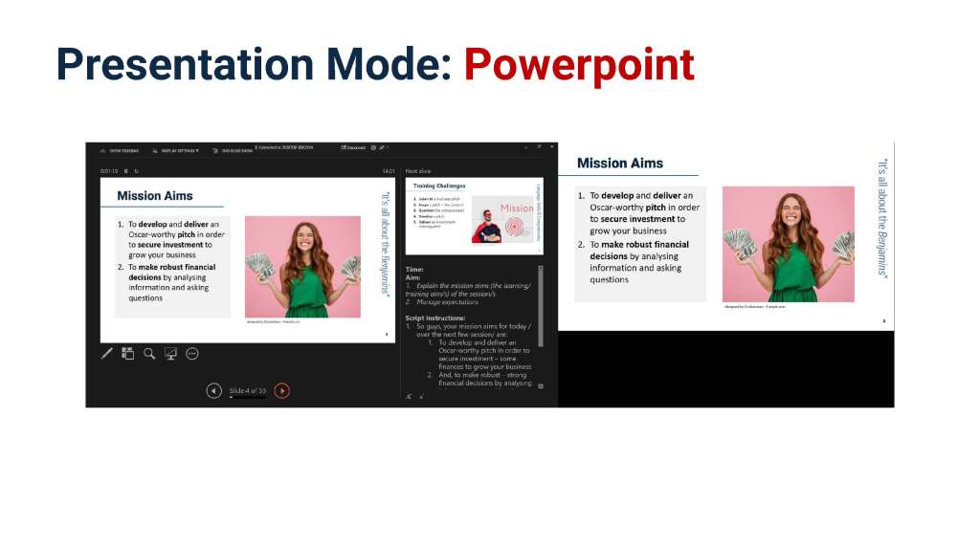Increase the notes text size
980x550 pixels.
coord(409,396)
